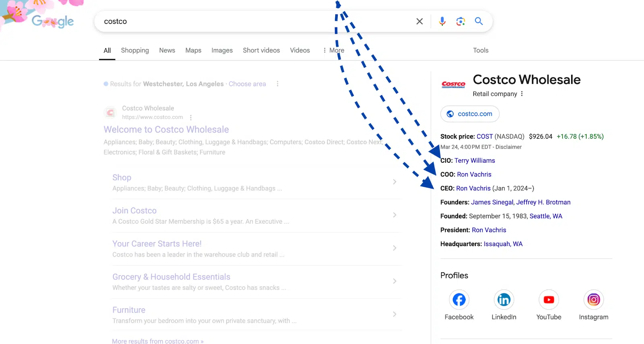Open Costco's Facebook profile
Image resolution: width=644 pixels, height=344 pixels.
(x=459, y=305)
